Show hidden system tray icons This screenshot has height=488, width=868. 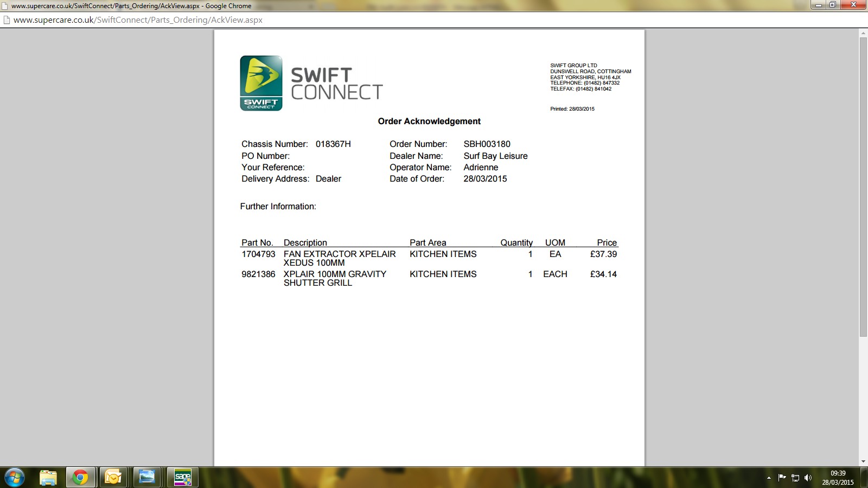click(x=769, y=478)
